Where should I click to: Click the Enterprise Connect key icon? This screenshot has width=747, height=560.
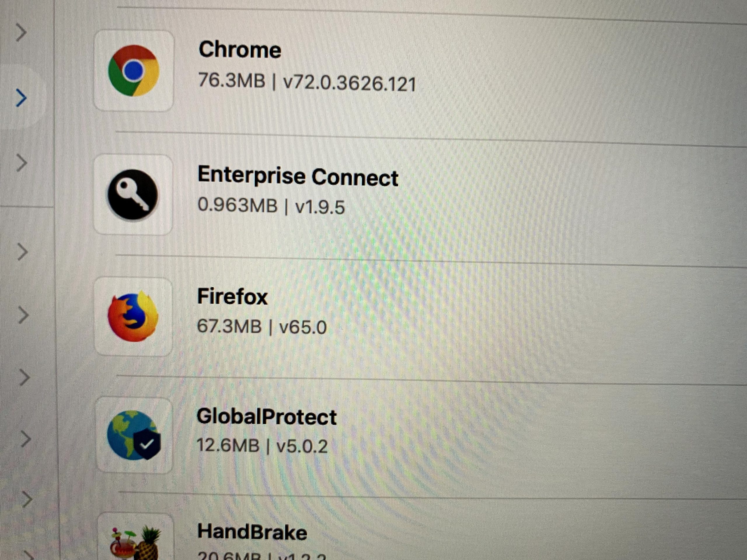tap(133, 195)
